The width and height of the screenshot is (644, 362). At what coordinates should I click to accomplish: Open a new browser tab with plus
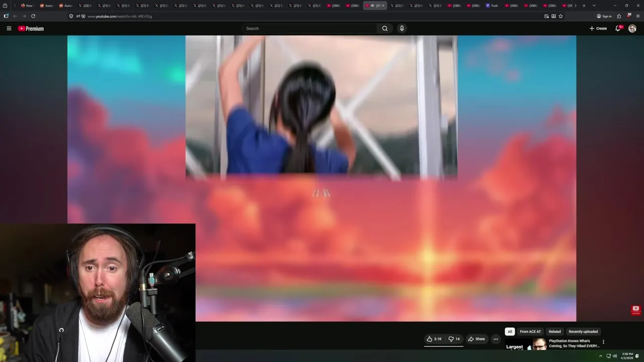584,6
